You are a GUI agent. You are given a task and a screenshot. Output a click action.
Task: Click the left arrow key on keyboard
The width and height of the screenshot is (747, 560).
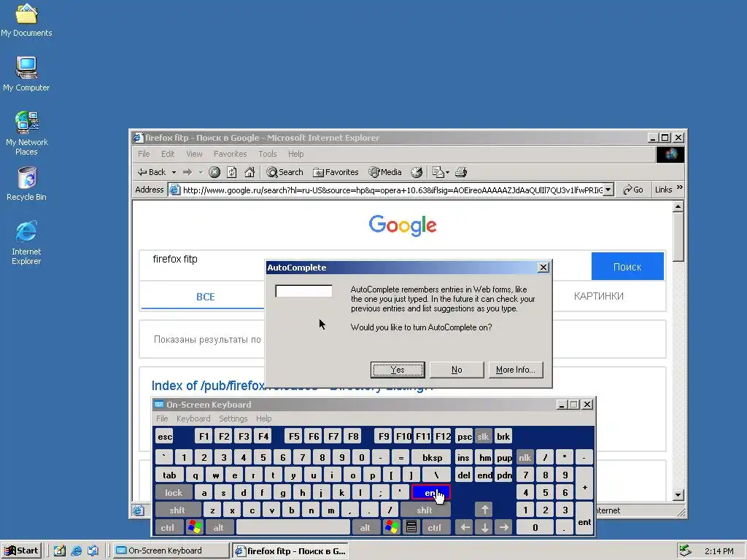[465, 528]
